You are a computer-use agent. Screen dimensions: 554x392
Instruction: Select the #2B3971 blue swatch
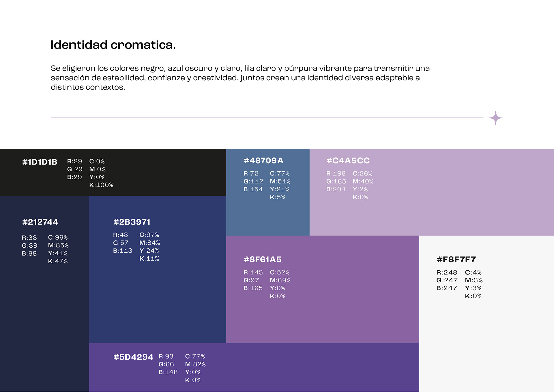pos(158,269)
